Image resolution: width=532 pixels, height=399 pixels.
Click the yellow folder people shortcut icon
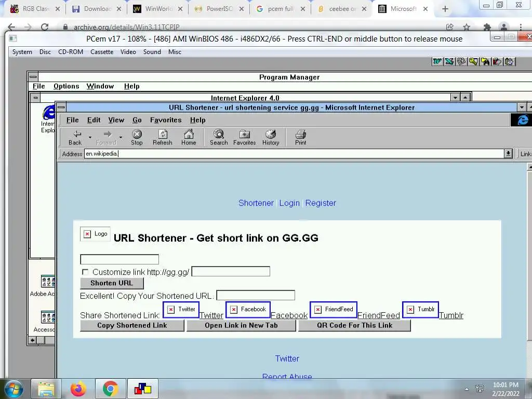tap(485, 61)
